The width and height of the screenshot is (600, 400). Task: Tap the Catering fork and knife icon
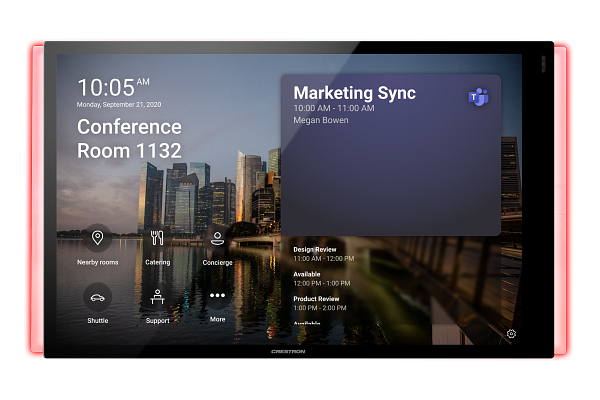(157, 238)
